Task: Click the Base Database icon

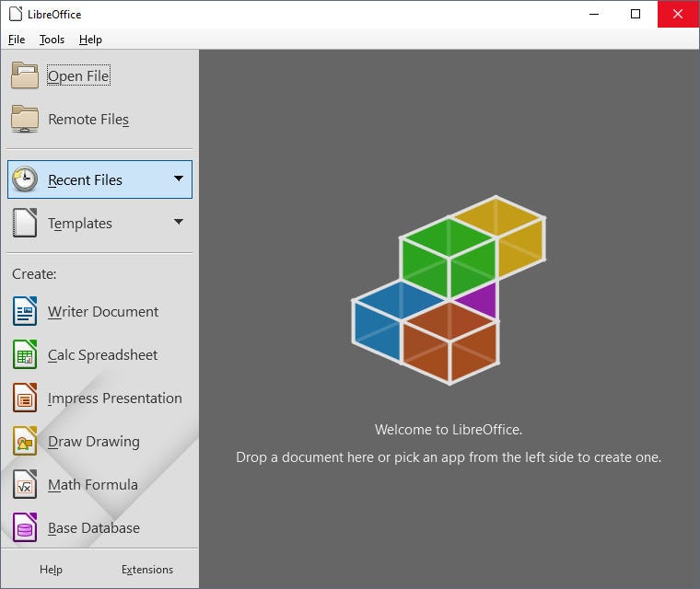Action: point(25,527)
